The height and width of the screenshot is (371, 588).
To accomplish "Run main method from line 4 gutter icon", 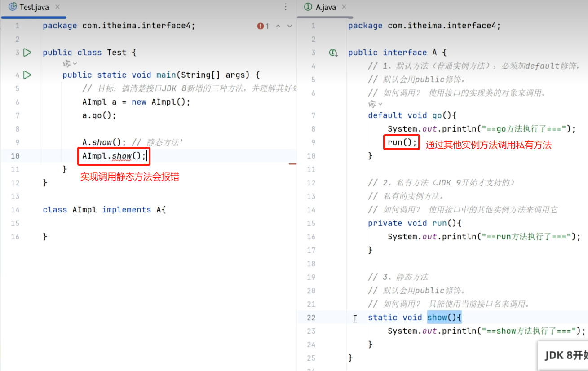I will point(27,75).
